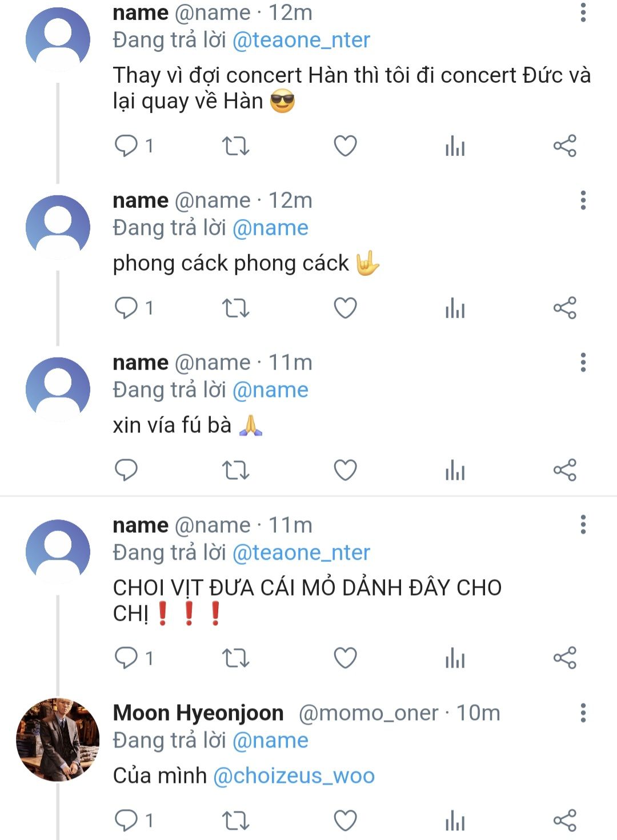The width and height of the screenshot is (617, 840).
Task: Share Moon Hyeonjoon's reply tweet
Action: pos(564,821)
